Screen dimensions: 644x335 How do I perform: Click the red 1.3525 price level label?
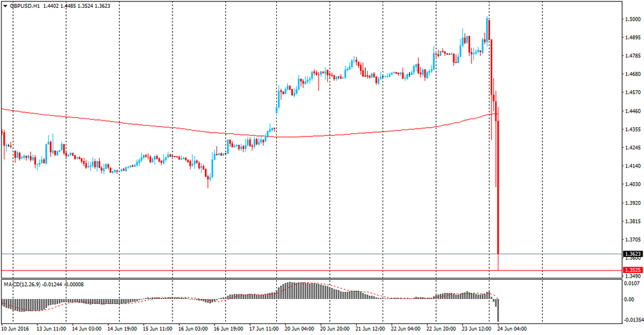tap(632, 271)
